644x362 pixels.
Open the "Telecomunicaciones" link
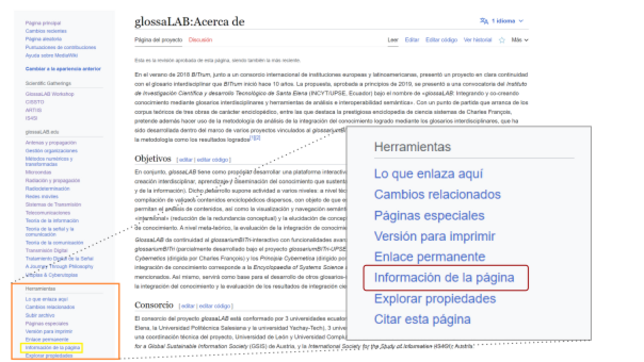(48, 213)
